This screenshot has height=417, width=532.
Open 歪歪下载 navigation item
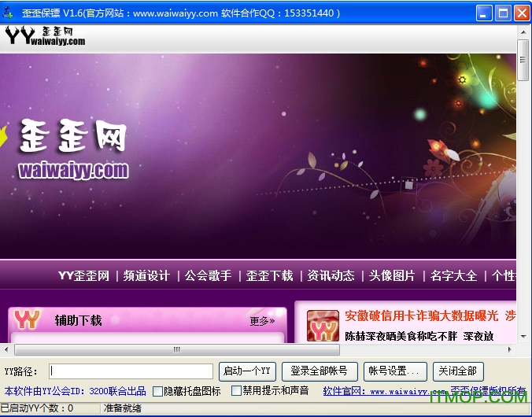point(269,275)
